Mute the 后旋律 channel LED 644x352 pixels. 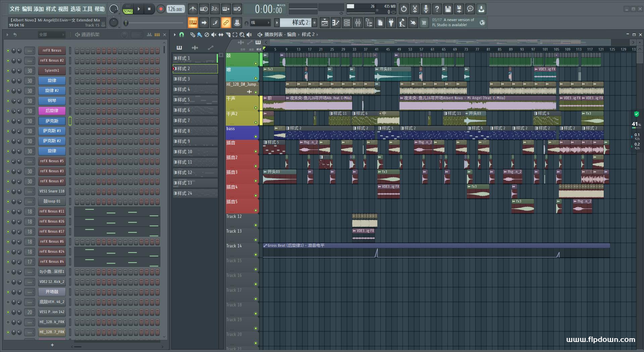pos(8,111)
